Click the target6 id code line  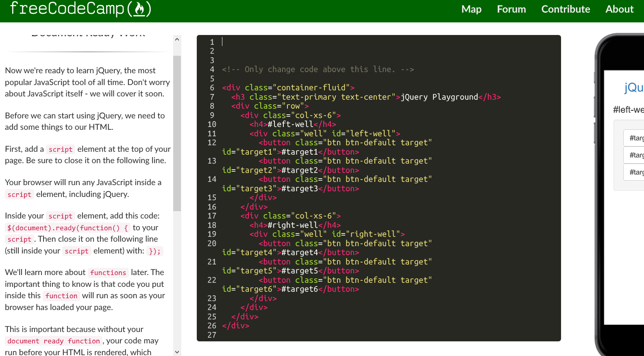(x=290, y=289)
